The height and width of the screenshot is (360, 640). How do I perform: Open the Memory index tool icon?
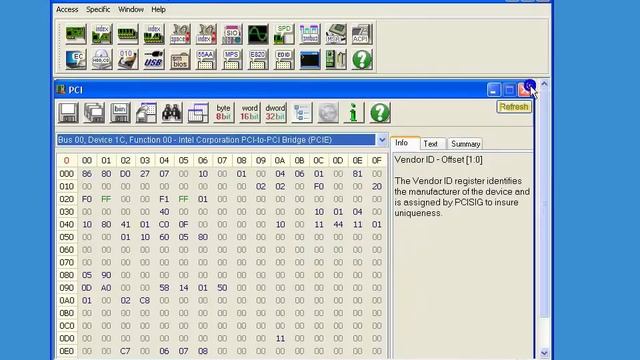tap(154, 34)
